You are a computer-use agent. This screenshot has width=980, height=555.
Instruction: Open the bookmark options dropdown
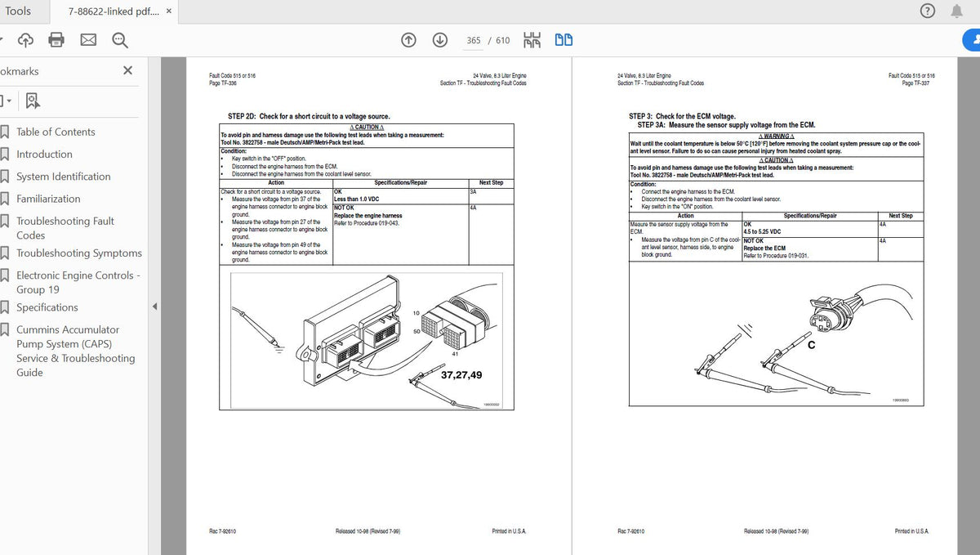[x=6, y=101]
